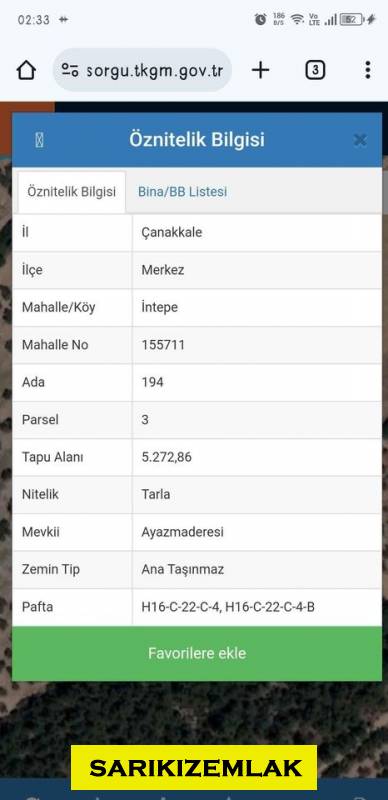388x800 pixels.
Task: Tap the icon left of Öznitelik Bilgisi title
Action: tap(39, 140)
